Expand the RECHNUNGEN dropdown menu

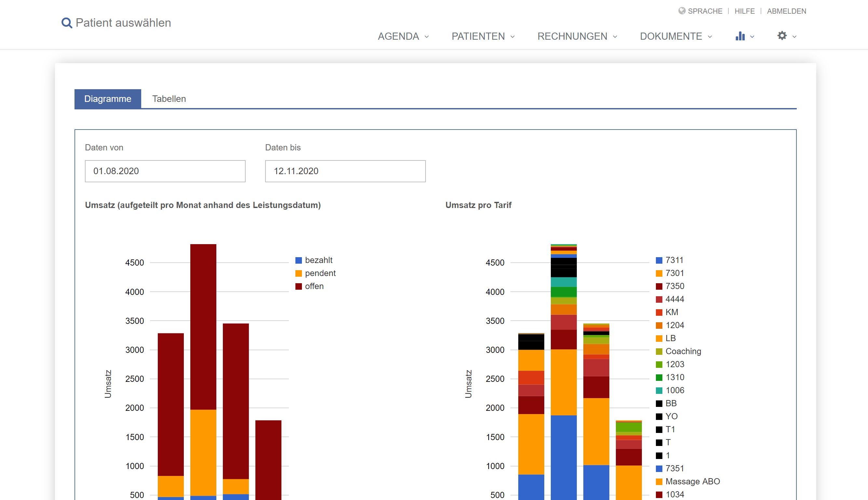click(577, 36)
